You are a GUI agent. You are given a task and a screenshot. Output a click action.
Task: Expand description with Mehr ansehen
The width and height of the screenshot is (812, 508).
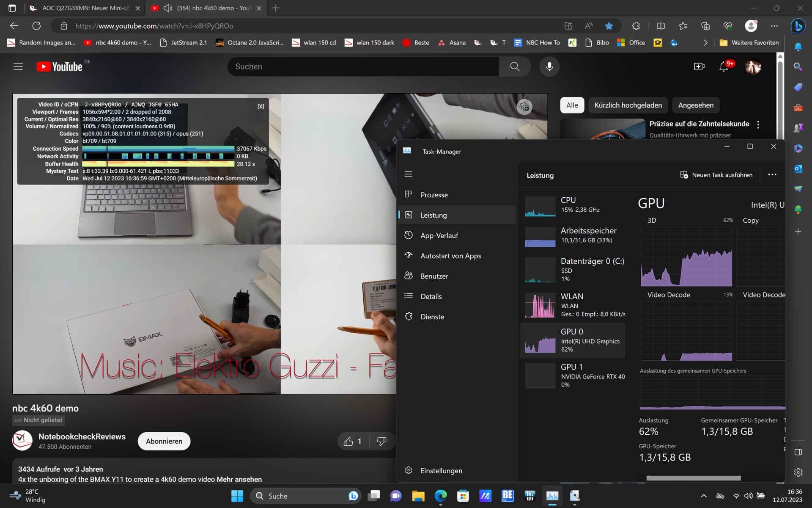pos(239,479)
